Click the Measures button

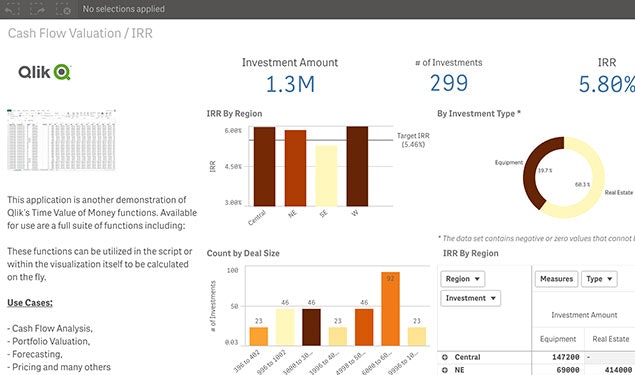(556, 279)
